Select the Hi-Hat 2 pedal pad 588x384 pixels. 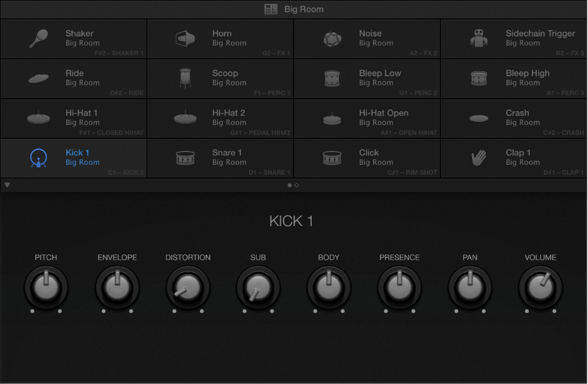[220, 118]
